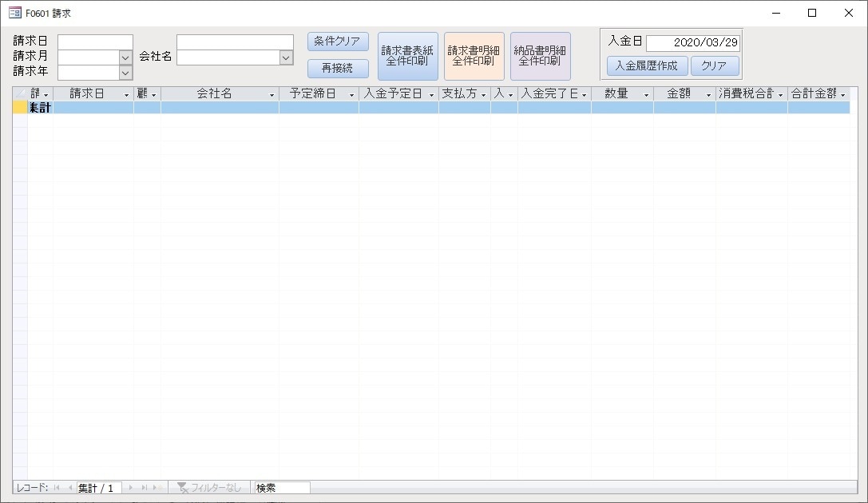Click the 条件クリア button
This screenshot has height=503, width=868.
338,42
